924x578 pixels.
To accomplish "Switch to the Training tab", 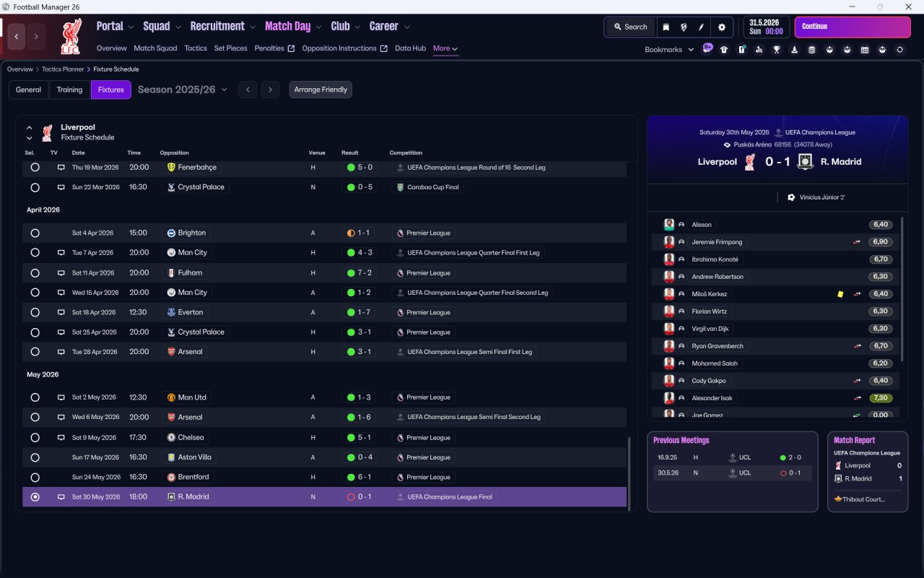I will point(69,90).
